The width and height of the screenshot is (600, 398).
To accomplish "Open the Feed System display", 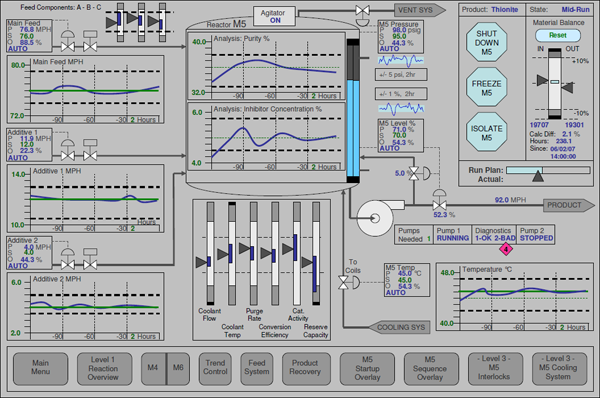I will pos(256,368).
